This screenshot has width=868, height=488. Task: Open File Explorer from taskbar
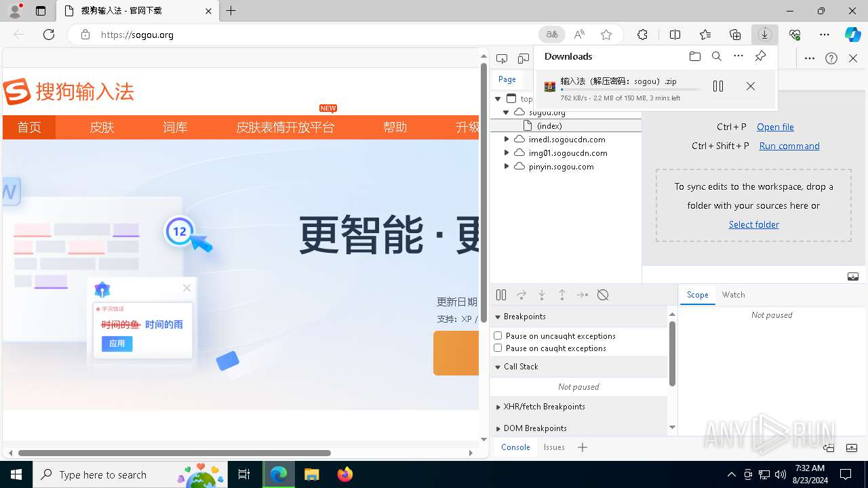pos(311,474)
